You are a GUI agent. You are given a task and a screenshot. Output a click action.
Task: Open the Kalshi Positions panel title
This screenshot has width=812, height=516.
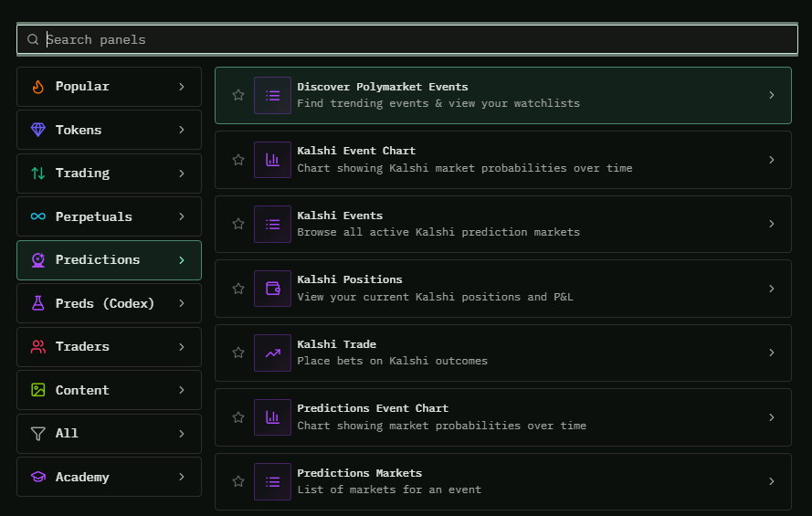pyautogui.click(x=349, y=279)
